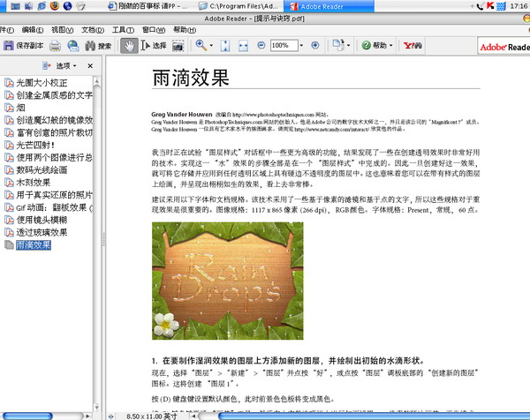Click the bookmarks panel scroll up arrow

[x=96, y=81]
